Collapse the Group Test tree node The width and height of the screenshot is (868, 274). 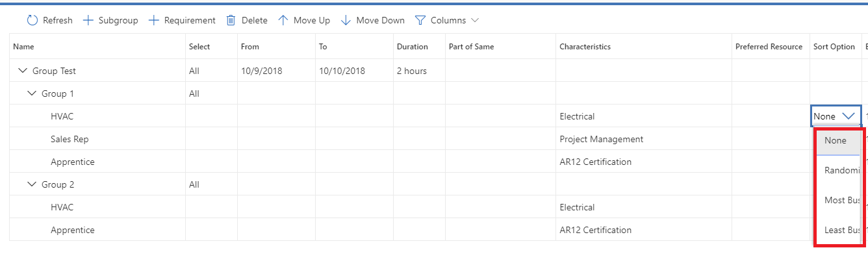coord(23,71)
